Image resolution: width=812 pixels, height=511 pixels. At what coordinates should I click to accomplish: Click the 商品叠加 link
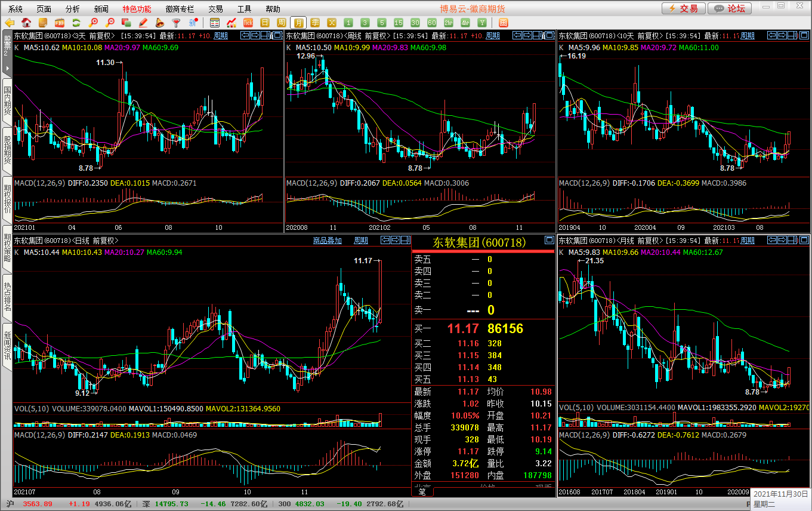pos(328,241)
